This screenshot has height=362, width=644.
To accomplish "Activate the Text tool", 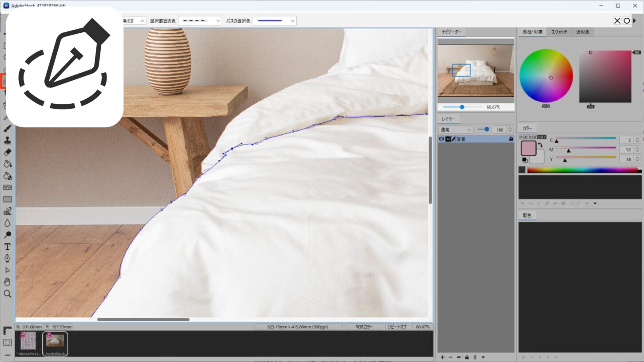I will pyautogui.click(x=7, y=247).
